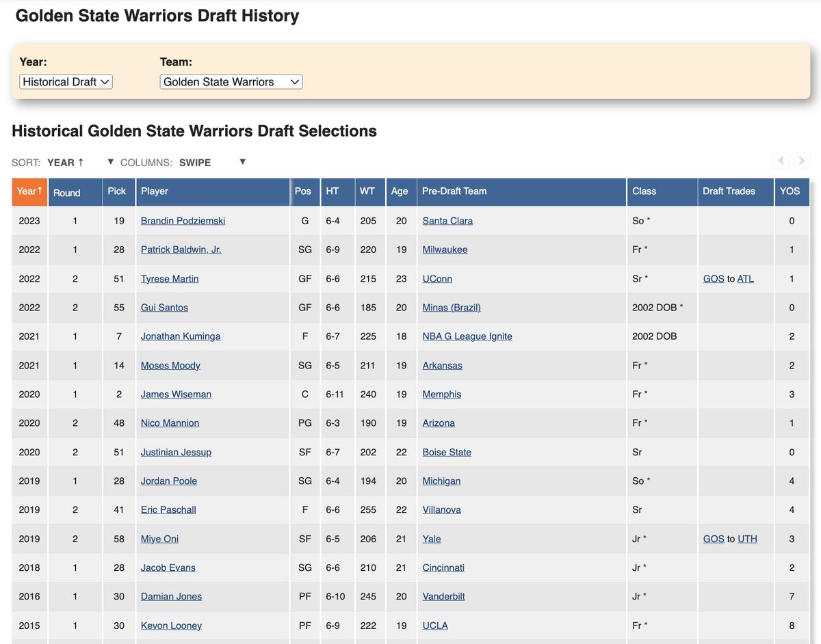Sort by the YOS column header
The height and width of the screenshot is (644, 821).
(x=792, y=191)
